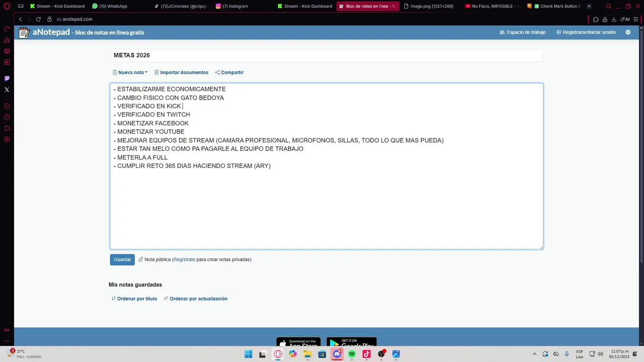The image size is (644, 362).
Task: Open the first Stream - Kick Dashboard tab
Action: point(57,6)
